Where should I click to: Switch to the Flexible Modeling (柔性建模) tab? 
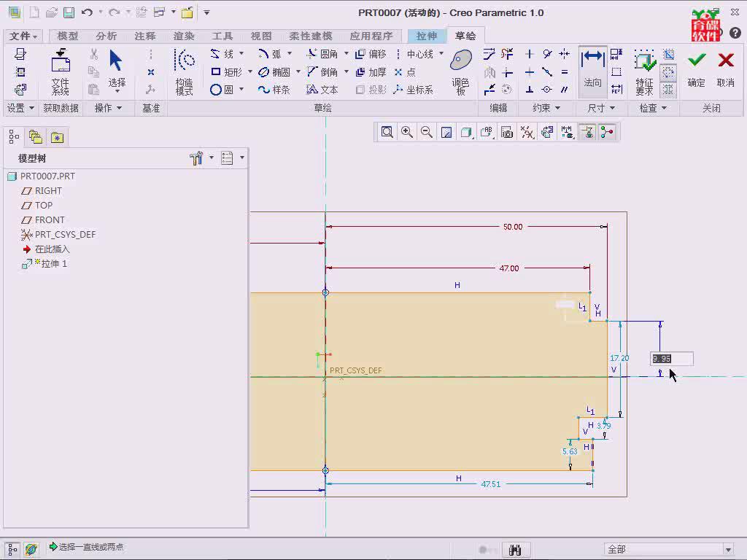click(311, 36)
